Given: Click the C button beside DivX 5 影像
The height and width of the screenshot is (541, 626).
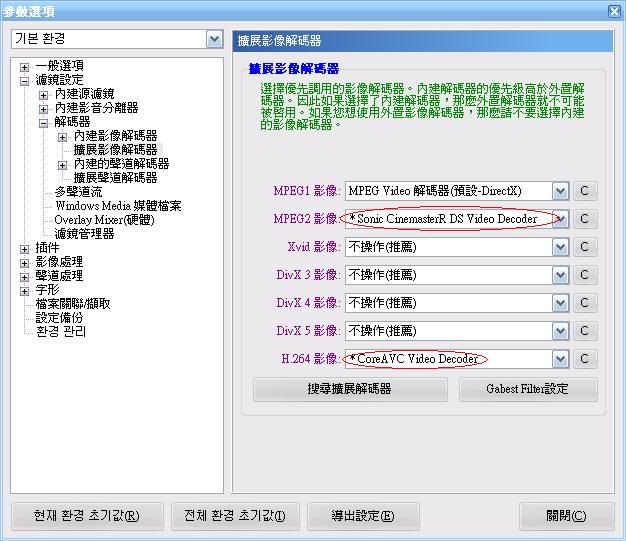Looking at the screenshot, I should [584, 331].
